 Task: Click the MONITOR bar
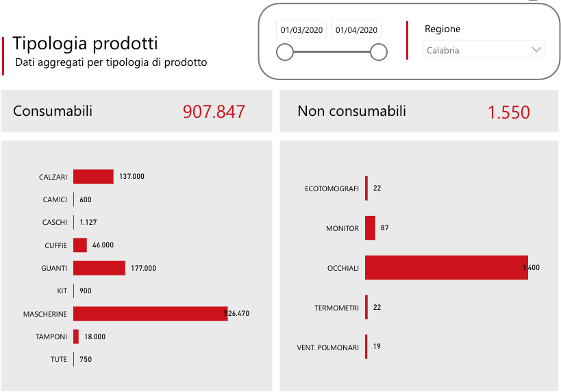pos(370,228)
